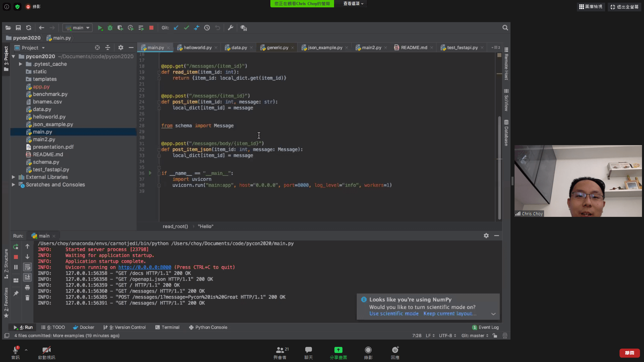Expand Scratches and Consoles node
The width and height of the screenshot is (644, 362).
click(x=13, y=185)
